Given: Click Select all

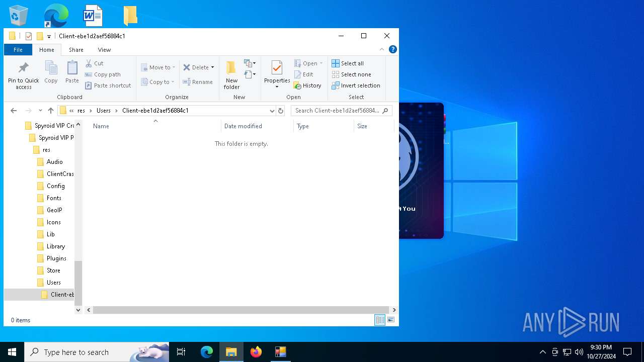Looking at the screenshot, I should pos(348,63).
